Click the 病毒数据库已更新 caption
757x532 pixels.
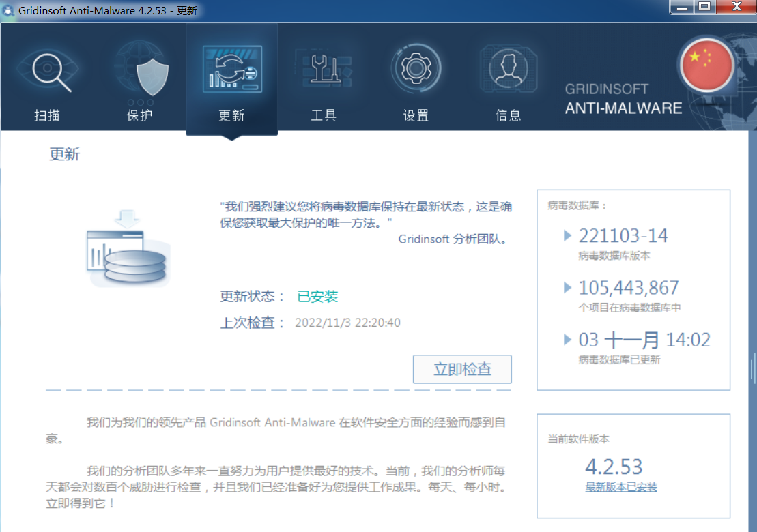[x=619, y=360]
